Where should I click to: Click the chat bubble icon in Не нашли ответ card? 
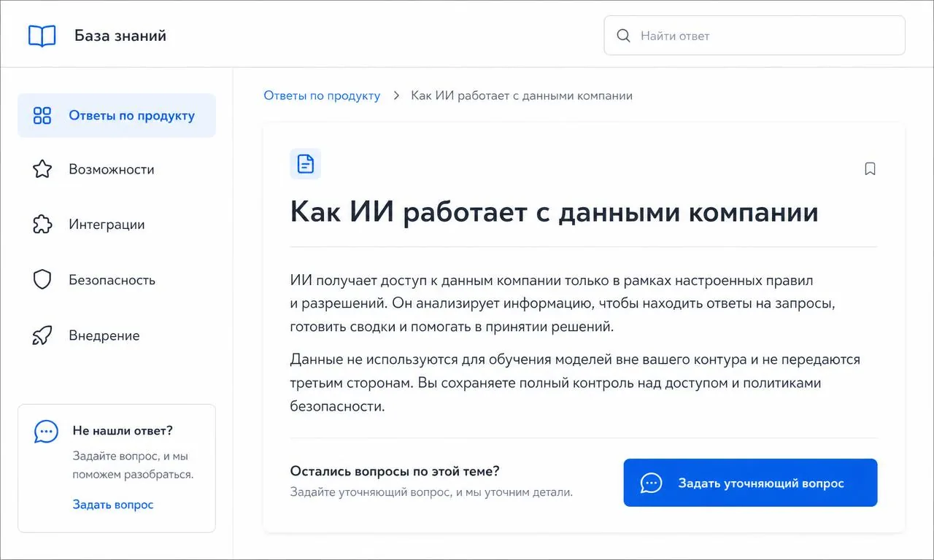pyautogui.click(x=46, y=432)
